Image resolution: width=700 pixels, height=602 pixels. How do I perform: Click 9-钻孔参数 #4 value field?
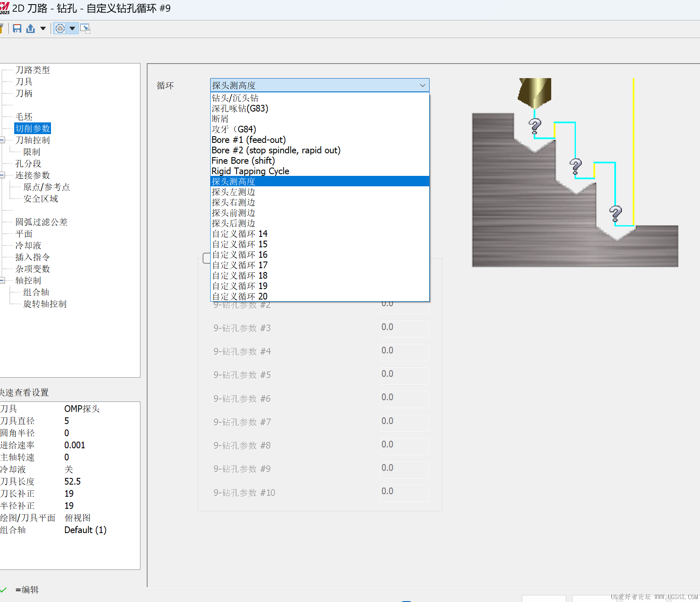click(x=404, y=352)
